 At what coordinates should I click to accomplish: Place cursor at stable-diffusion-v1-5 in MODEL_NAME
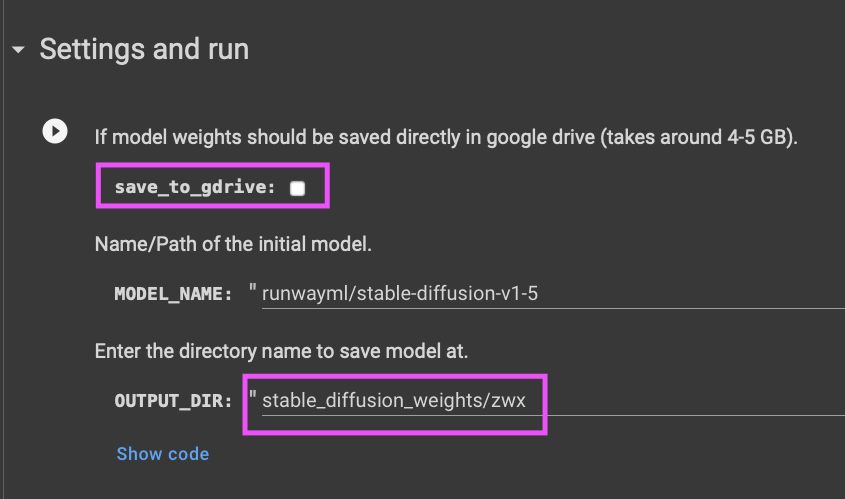[x=447, y=294]
